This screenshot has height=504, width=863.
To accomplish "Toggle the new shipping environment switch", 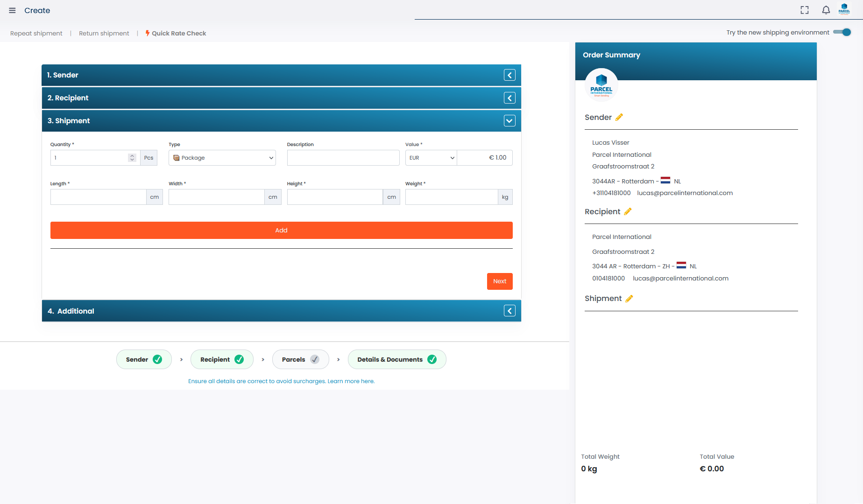I will (x=842, y=32).
